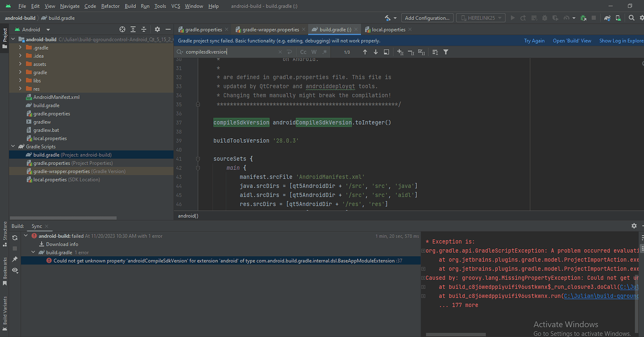Select opened file in Project view

[x=122, y=29]
